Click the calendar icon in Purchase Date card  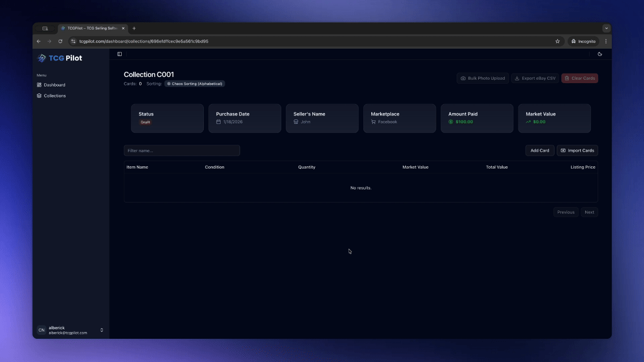click(218, 121)
